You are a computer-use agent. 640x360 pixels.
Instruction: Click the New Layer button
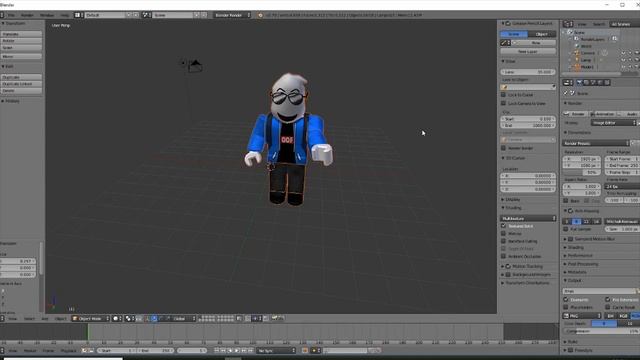[528, 52]
